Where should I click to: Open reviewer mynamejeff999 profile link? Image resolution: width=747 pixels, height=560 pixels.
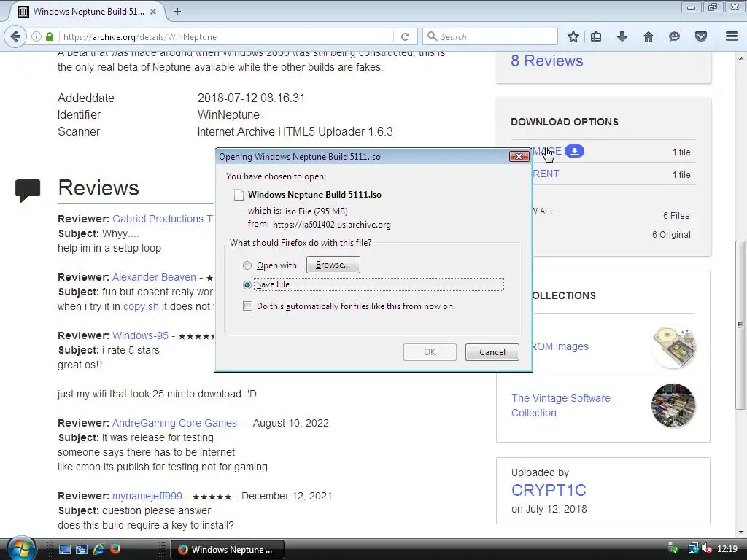pos(147,496)
